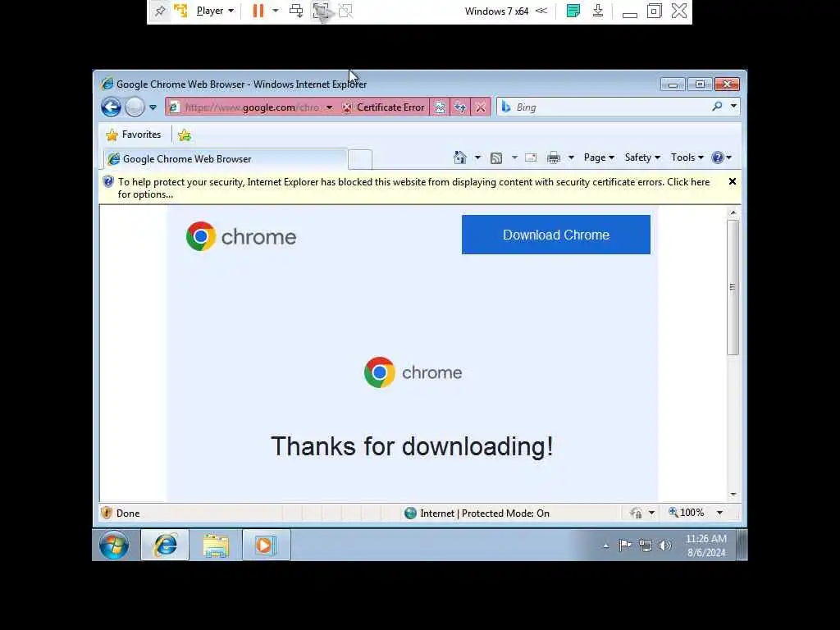Click the IE Home icon
Viewport: 840px width, 630px height.
click(x=459, y=157)
